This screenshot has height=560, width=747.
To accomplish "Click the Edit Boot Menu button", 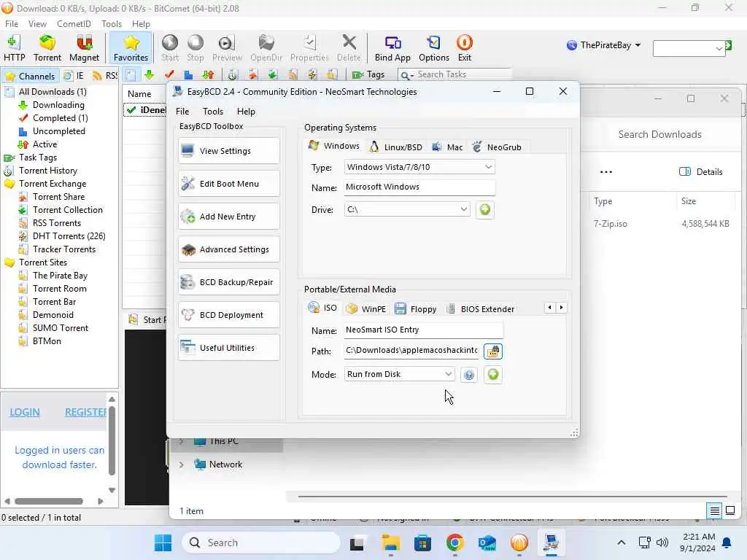I will click(228, 184).
